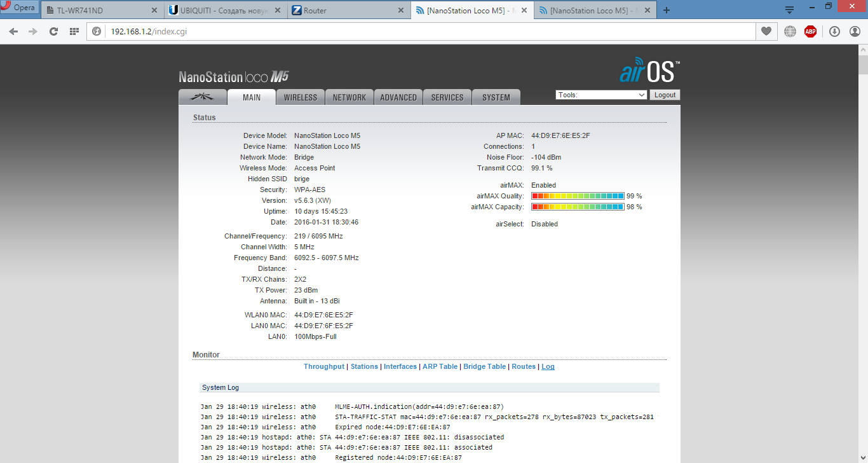Image resolution: width=868 pixels, height=463 pixels.
Task: Open the downloads arrow icon
Action: (834, 31)
